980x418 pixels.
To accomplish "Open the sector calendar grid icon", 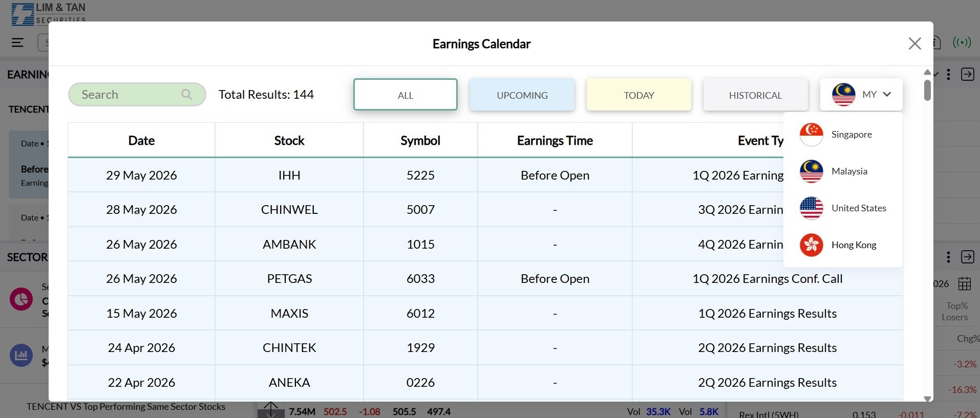I will coord(965,283).
